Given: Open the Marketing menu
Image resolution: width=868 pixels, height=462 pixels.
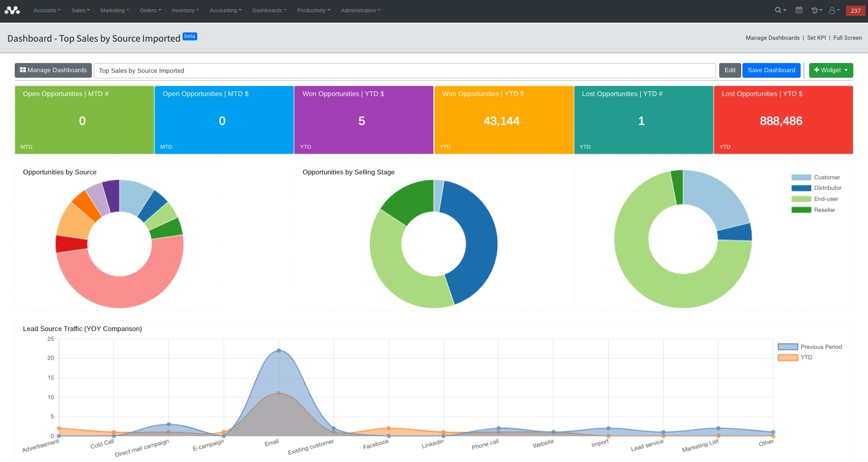Looking at the screenshot, I should pos(115,10).
